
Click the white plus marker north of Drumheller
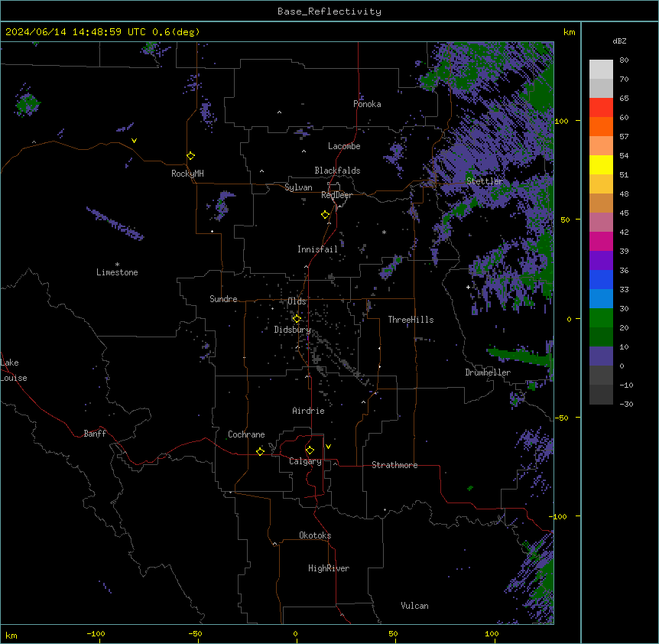(468, 287)
